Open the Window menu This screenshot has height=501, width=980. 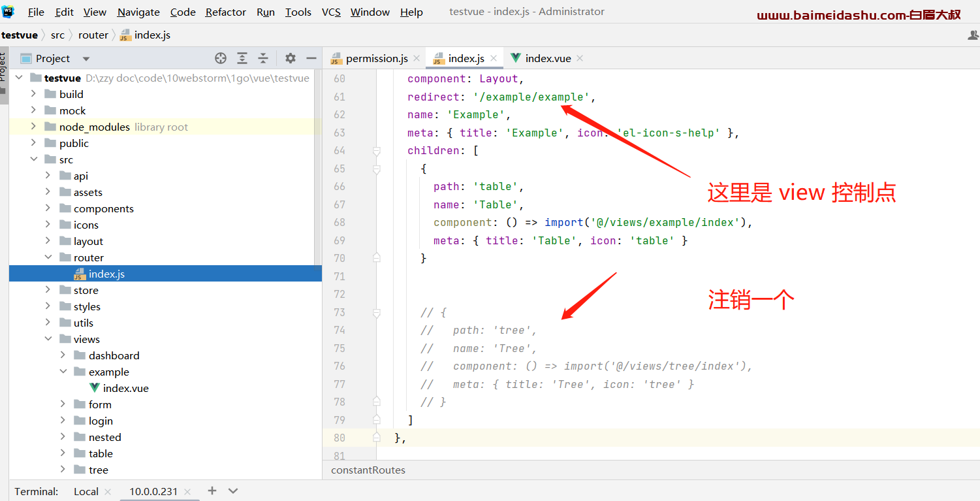[370, 12]
